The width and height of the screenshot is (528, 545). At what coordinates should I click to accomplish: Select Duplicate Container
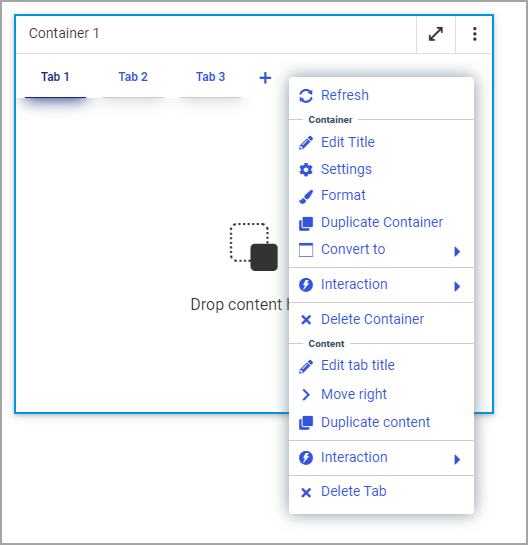(x=381, y=222)
